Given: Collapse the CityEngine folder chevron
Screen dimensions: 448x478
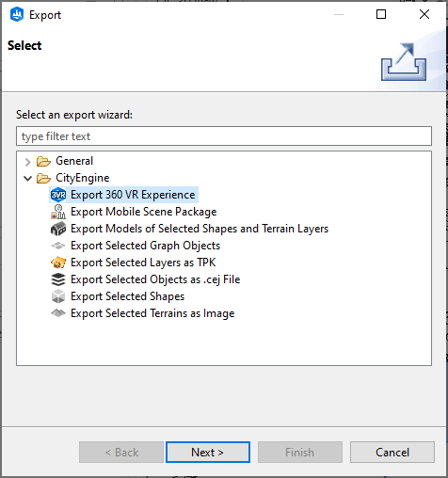Looking at the screenshot, I should (28, 179).
